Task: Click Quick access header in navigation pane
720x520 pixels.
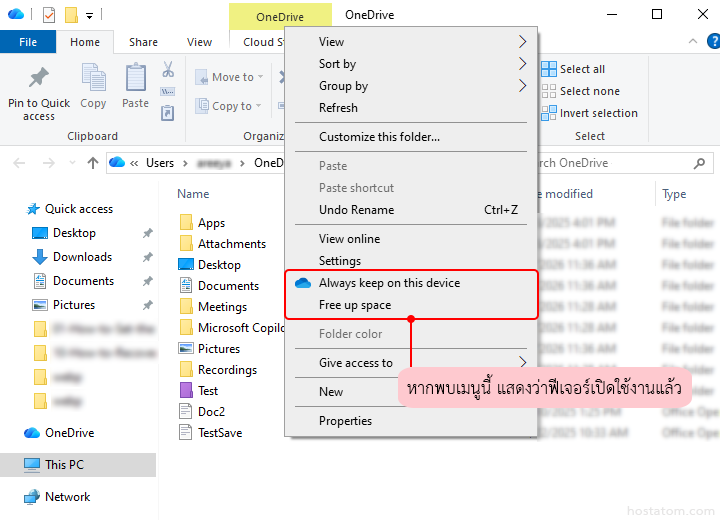Action: [69, 209]
